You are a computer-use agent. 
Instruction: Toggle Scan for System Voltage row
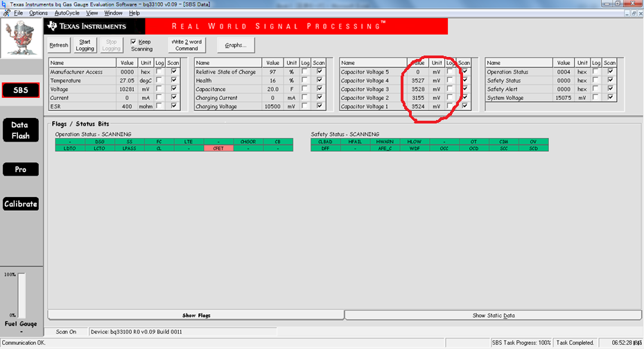click(x=610, y=97)
